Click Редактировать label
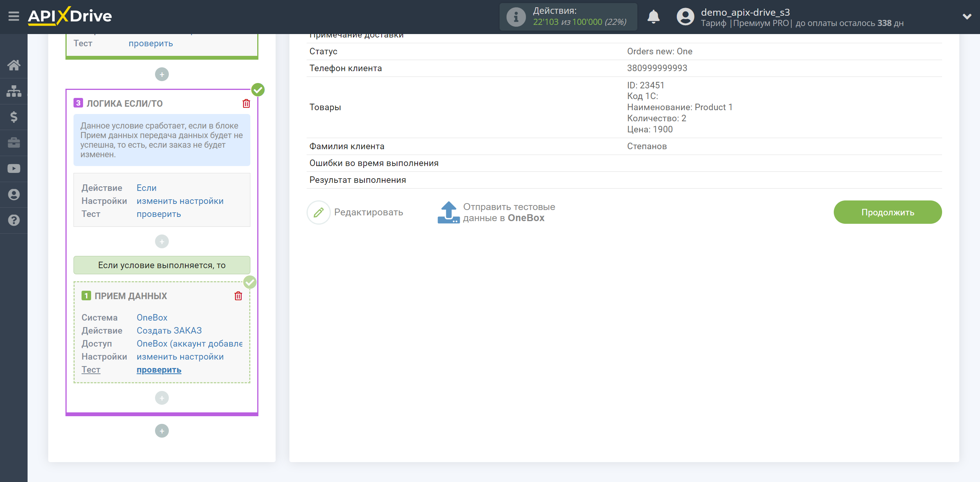Image resolution: width=980 pixels, height=482 pixels. [369, 212]
